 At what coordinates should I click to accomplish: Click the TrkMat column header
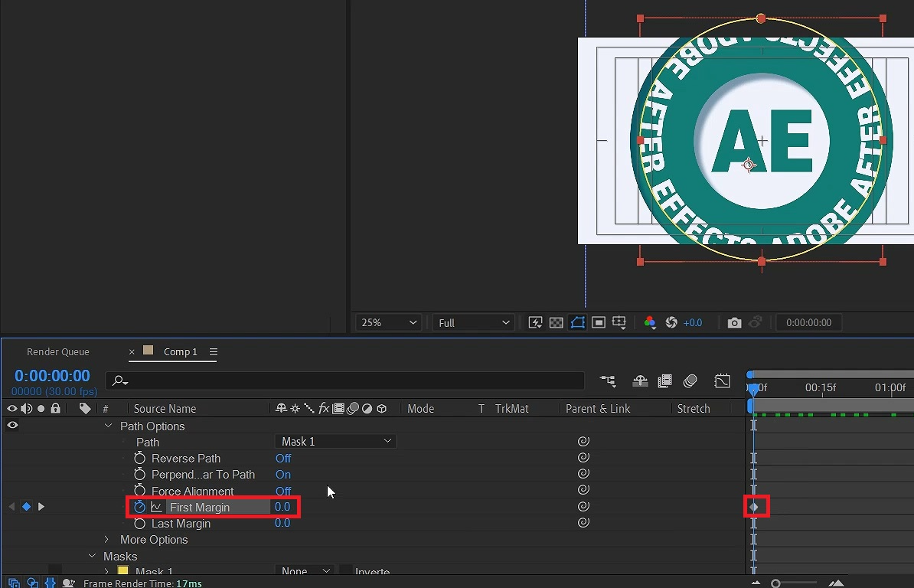[512, 409]
